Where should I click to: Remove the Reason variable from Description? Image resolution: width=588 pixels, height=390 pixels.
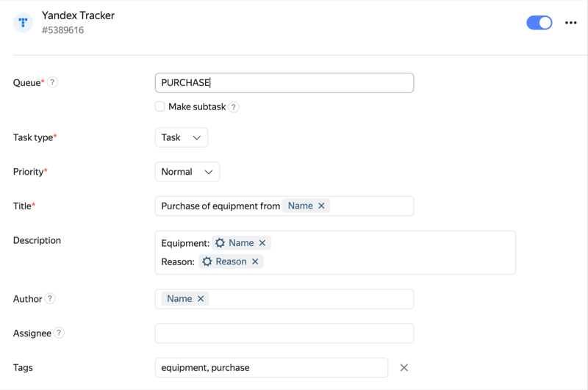coord(255,262)
